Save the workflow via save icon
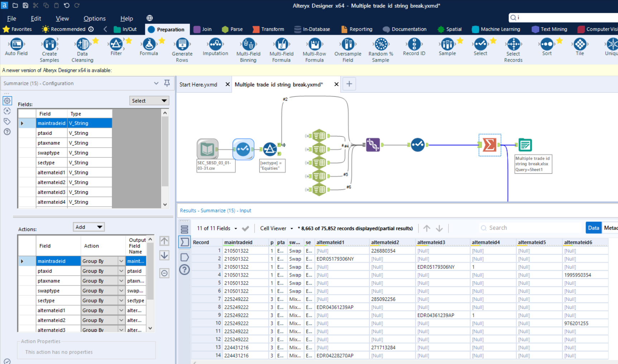Screen dimensions: 618x364 pos(25,5)
